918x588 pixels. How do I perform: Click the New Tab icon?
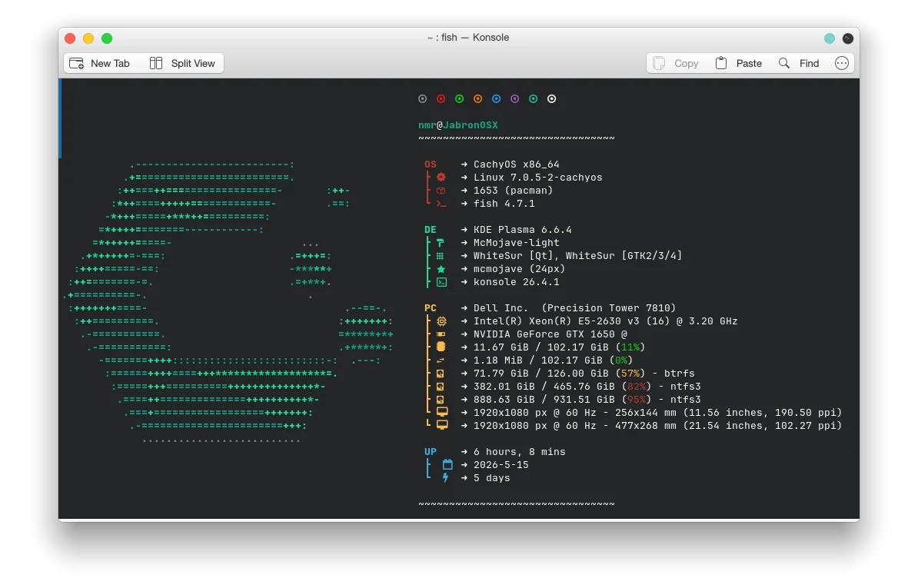(77, 63)
